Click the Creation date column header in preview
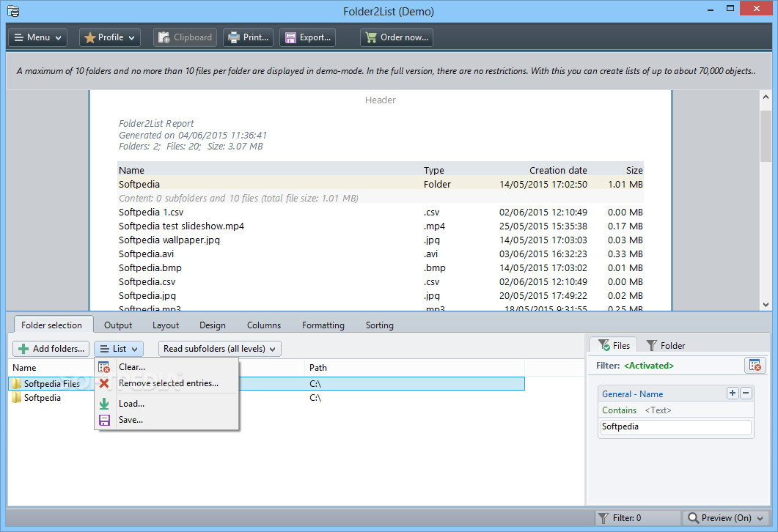The image size is (778, 532). coord(558,170)
